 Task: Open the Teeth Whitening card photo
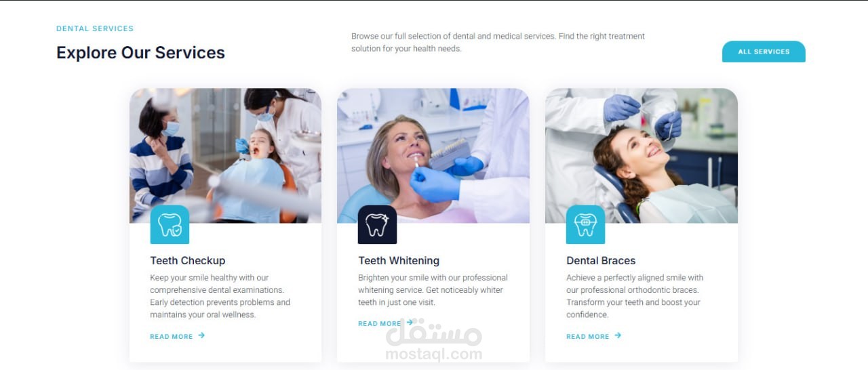click(433, 156)
